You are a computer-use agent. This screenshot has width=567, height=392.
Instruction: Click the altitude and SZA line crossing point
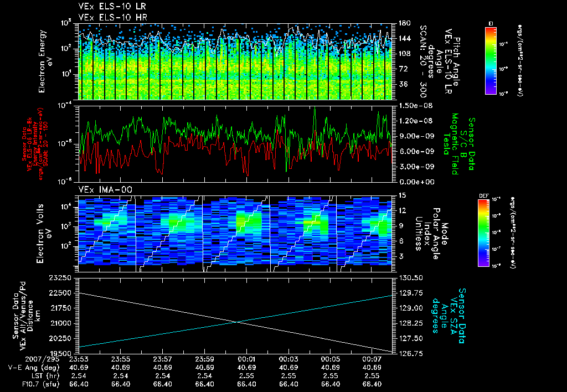tap(238, 322)
